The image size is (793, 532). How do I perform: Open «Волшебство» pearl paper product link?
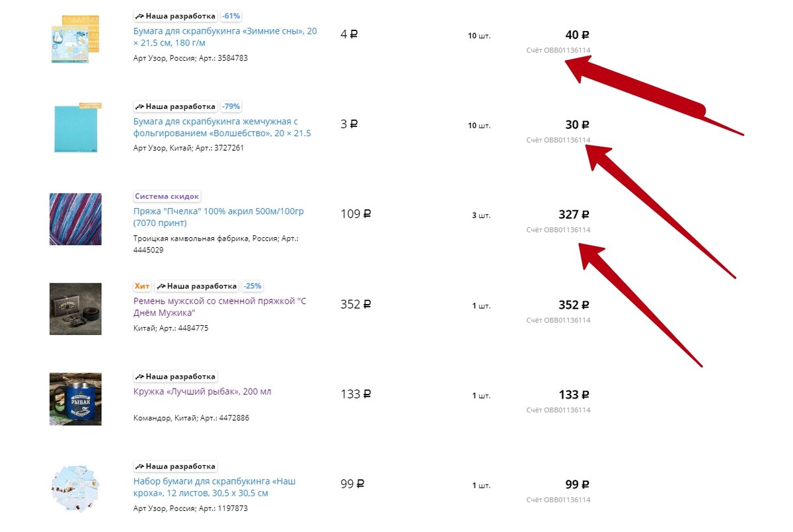pyautogui.click(x=222, y=127)
